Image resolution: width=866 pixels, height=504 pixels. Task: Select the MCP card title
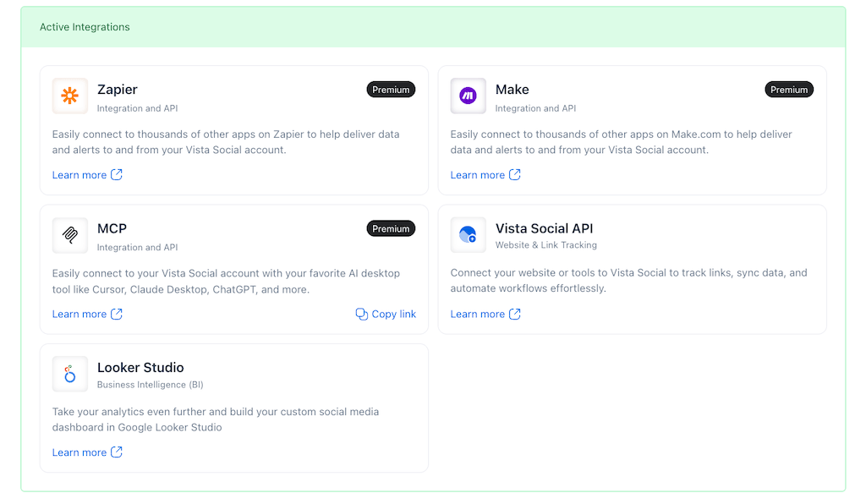click(112, 228)
